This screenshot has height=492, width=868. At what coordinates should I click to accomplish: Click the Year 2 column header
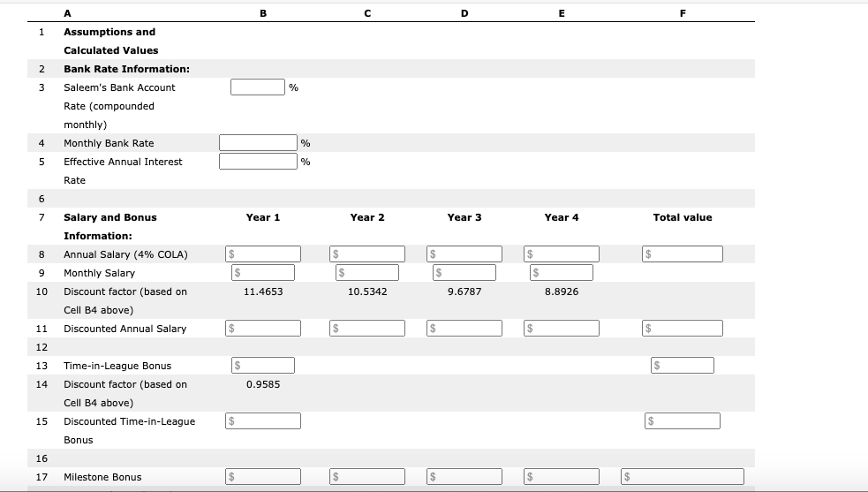367,217
